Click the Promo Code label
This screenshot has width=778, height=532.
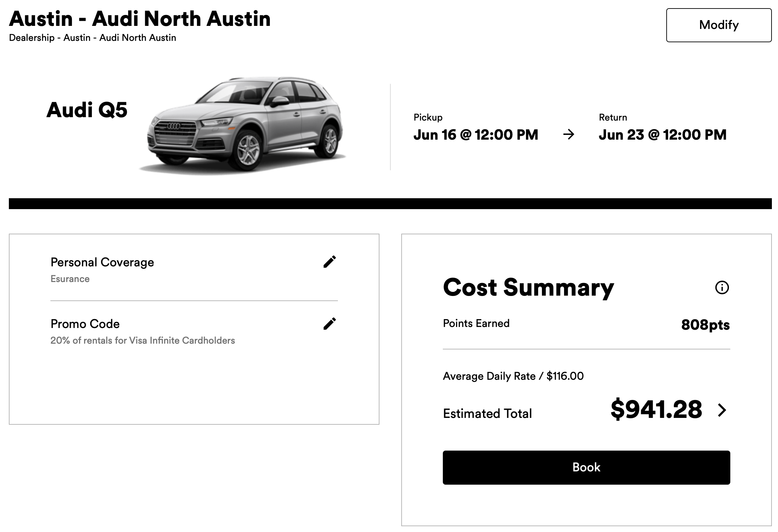tap(85, 324)
